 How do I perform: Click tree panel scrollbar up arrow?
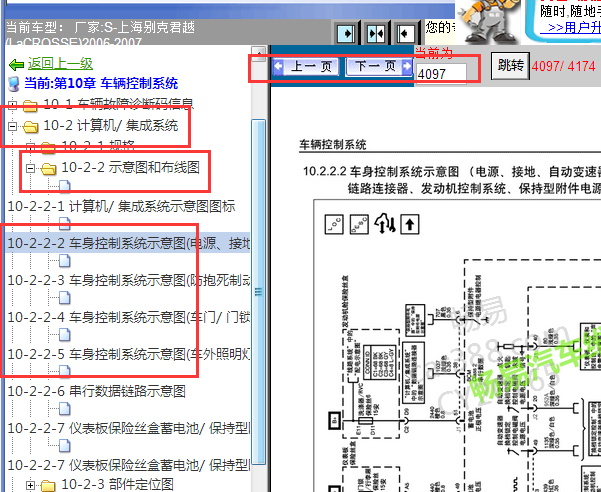tap(258, 54)
